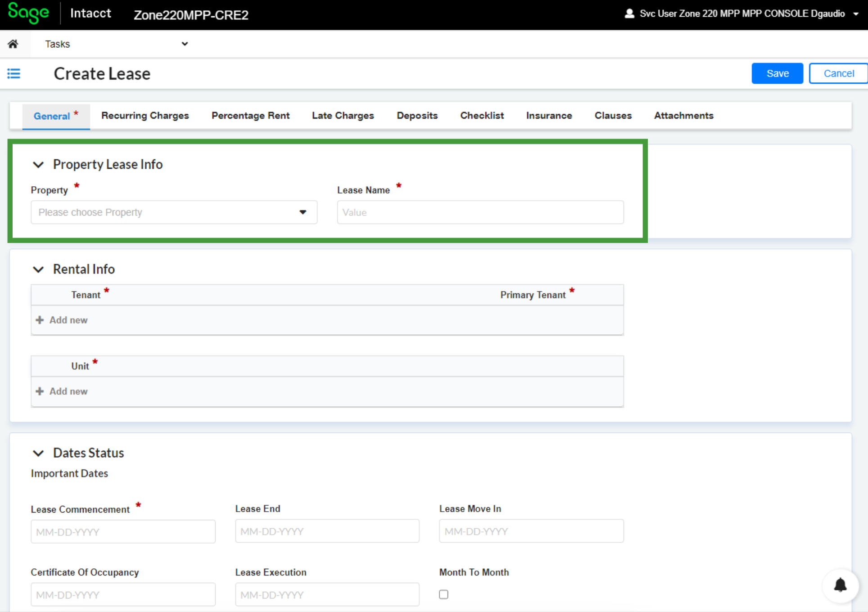
Task: Click the Lease Commencement date field
Action: coord(123,532)
